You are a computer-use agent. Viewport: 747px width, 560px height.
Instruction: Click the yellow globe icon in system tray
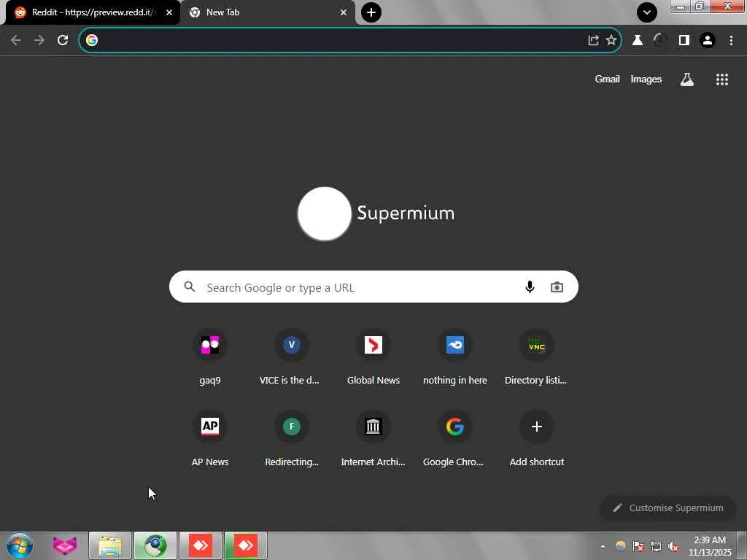[x=621, y=546]
